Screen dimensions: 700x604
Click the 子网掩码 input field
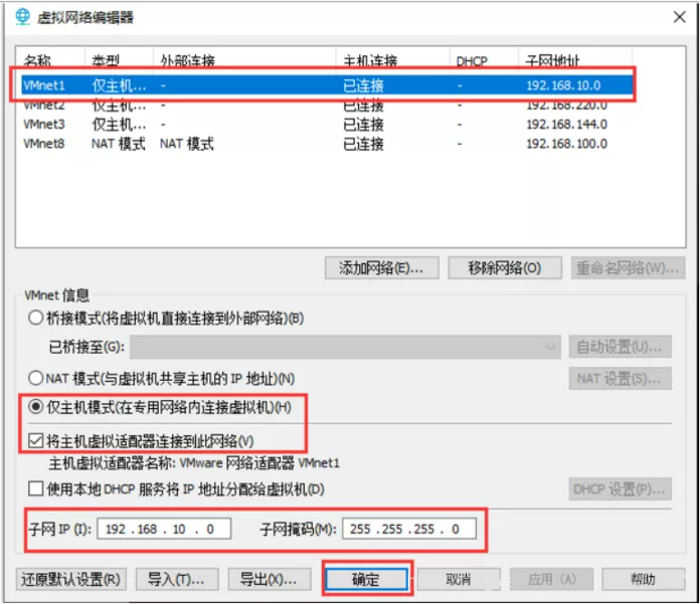pos(409,529)
